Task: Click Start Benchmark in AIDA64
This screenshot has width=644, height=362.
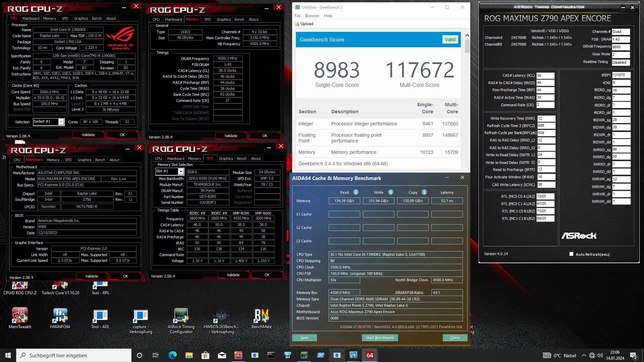Action: pos(380,338)
